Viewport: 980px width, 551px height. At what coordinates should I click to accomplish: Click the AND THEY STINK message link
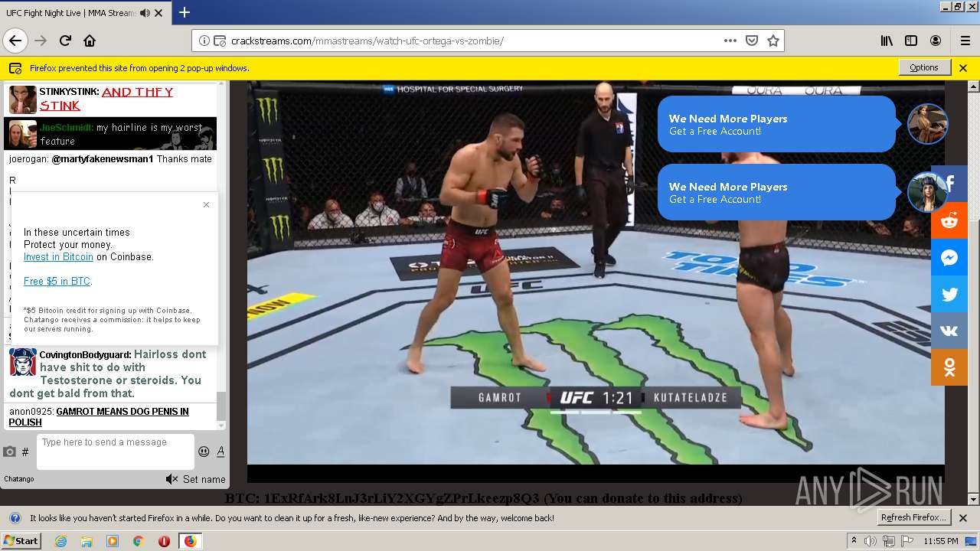tap(106, 99)
